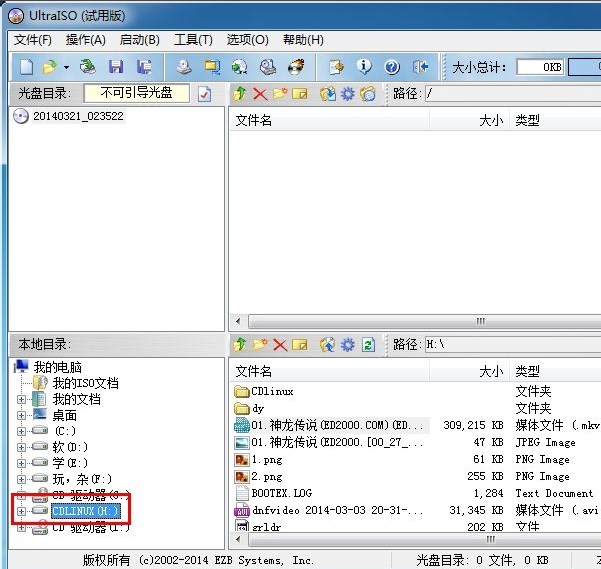This screenshot has height=569, width=601.
Task: Expand the 我的文档 tree node
Action: pyautogui.click(x=22, y=399)
